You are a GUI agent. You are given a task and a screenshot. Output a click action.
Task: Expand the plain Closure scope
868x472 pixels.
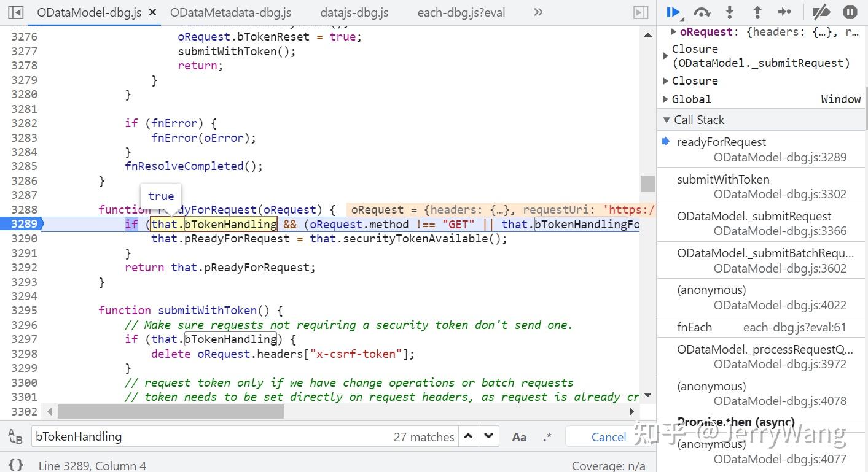665,80
